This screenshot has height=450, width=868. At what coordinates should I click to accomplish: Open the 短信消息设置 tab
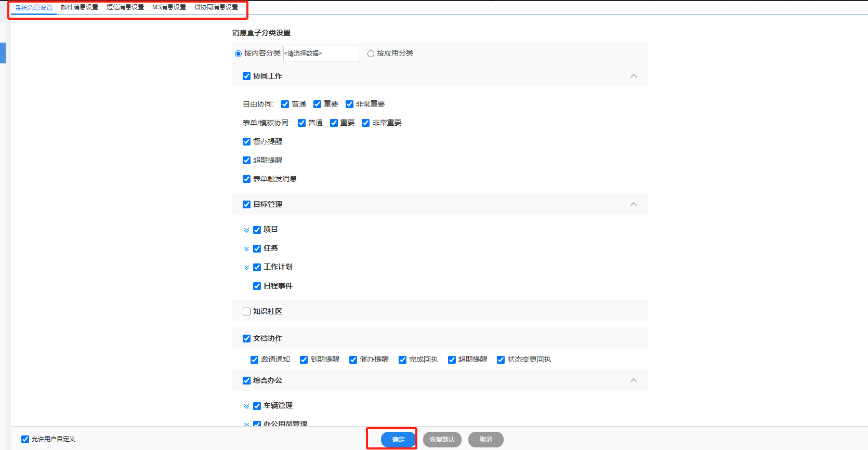point(125,7)
